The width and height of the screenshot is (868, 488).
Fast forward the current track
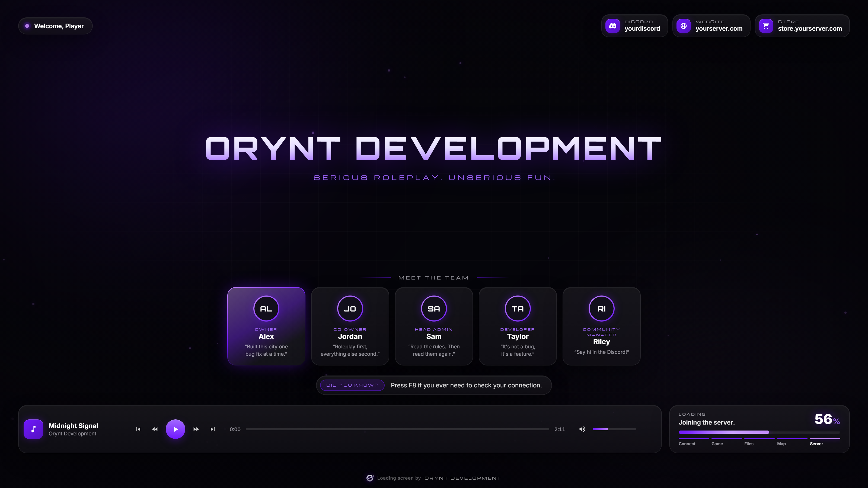click(x=196, y=429)
